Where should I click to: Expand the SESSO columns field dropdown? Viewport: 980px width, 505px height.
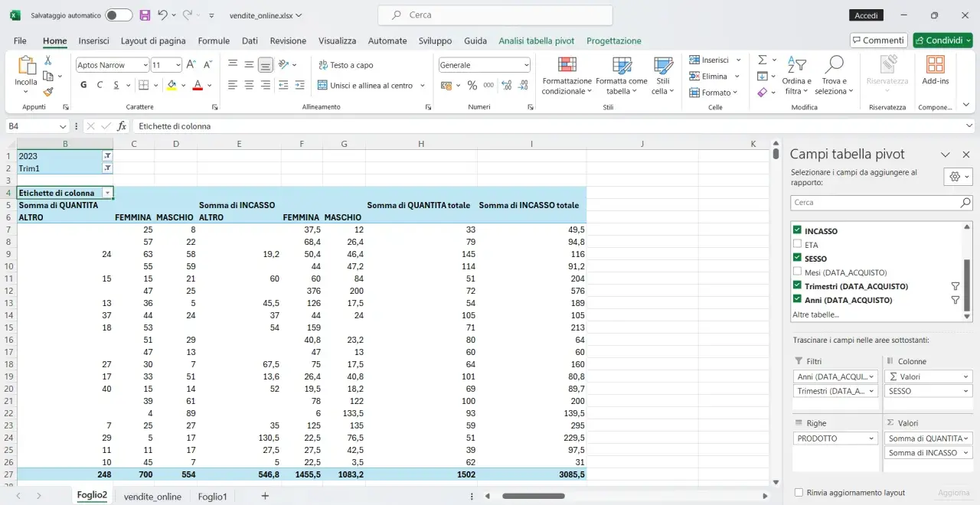coord(965,391)
